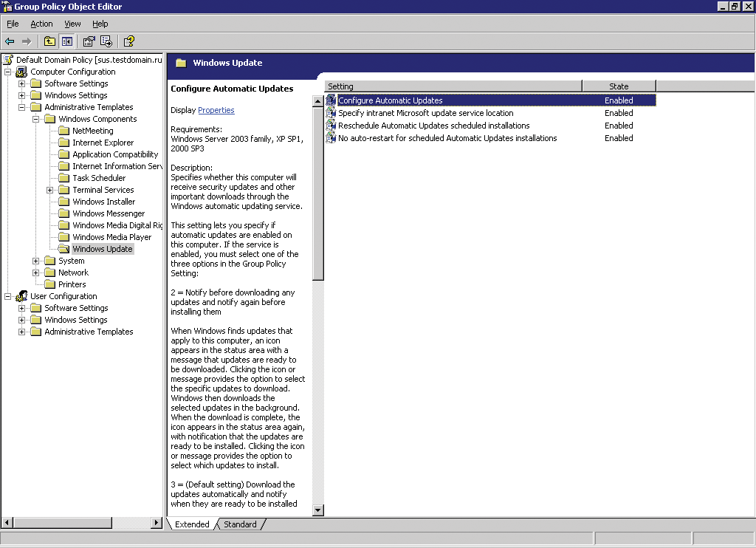This screenshot has height=548, width=756.
Task: Expand Administrative Templates under User Configuration
Action: click(21, 332)
